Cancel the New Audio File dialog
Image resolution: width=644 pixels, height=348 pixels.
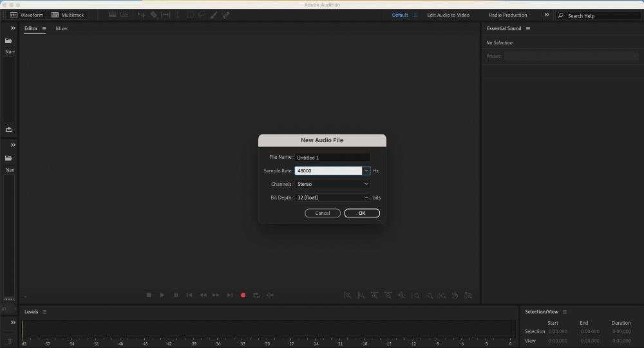tap(323, 213)
